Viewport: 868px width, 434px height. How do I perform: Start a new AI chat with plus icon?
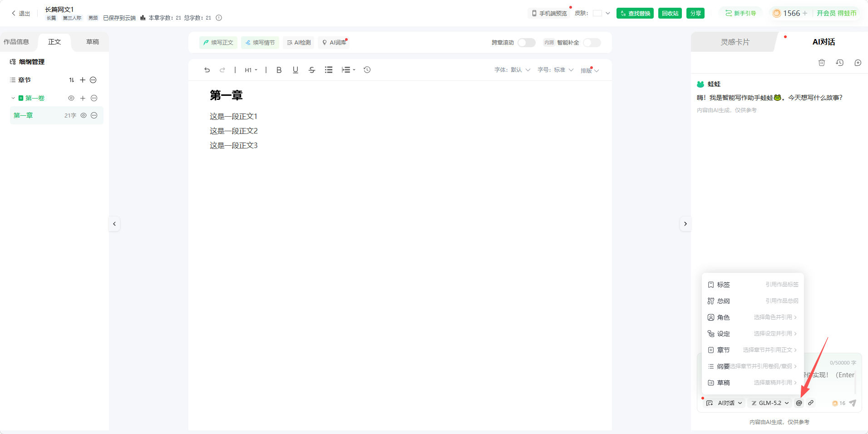coord(858,63)
